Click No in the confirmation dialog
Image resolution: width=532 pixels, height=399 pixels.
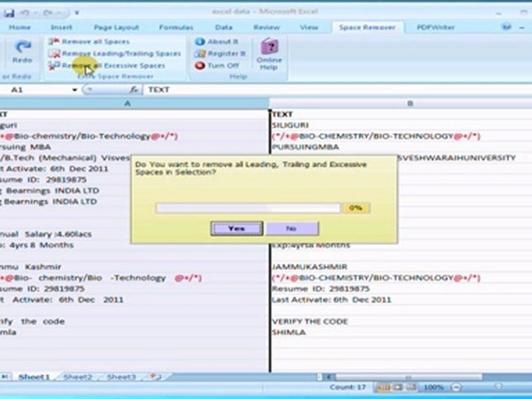tap(292, 228)
